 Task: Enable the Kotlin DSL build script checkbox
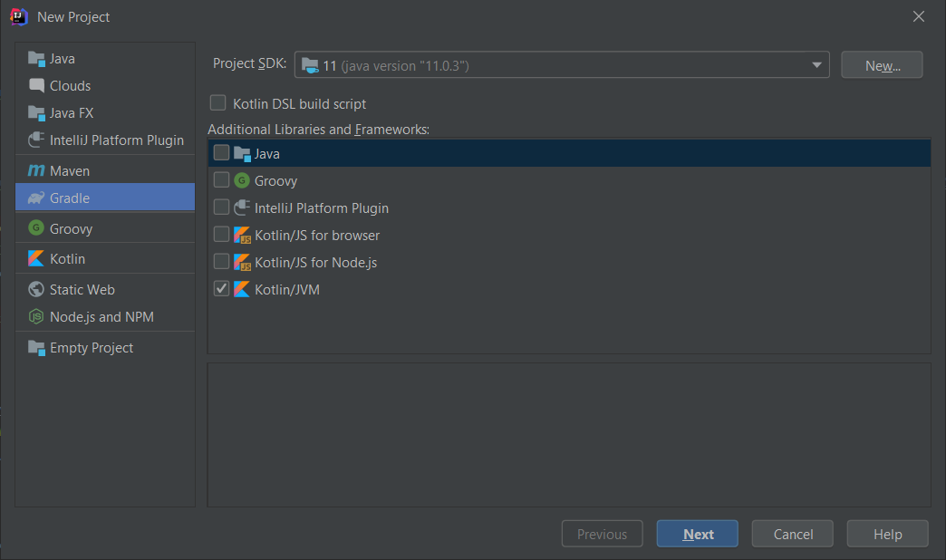click(218, 103)
